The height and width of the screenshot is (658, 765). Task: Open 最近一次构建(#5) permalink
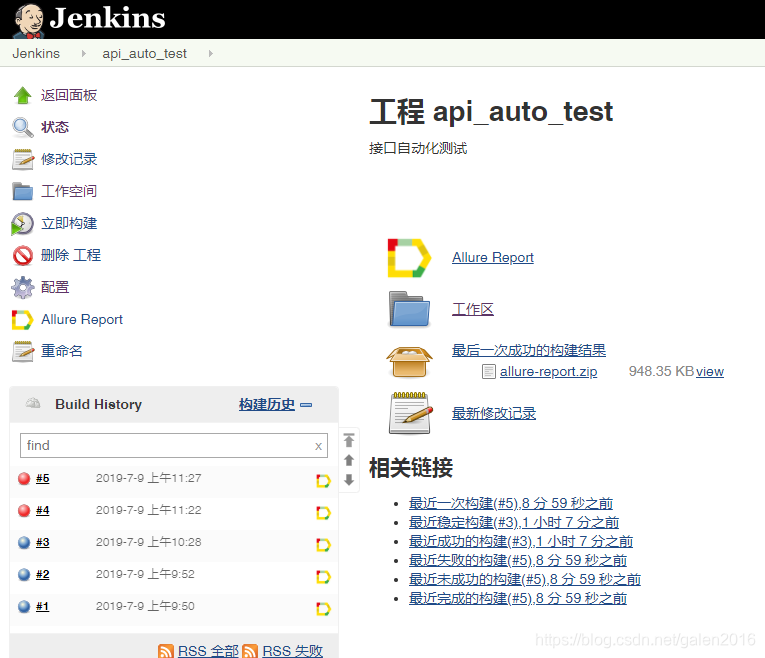tap(511, 503)
